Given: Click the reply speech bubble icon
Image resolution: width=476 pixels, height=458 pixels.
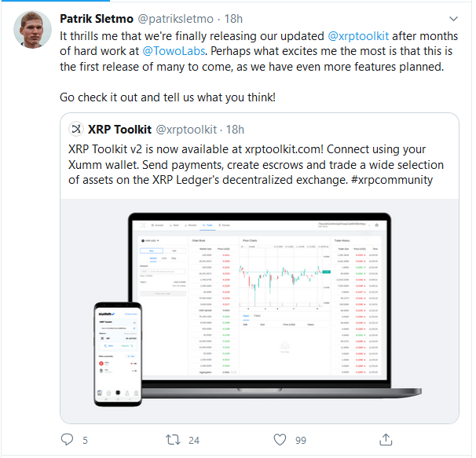Looking at the screenshot, I should tap(68, 439).
